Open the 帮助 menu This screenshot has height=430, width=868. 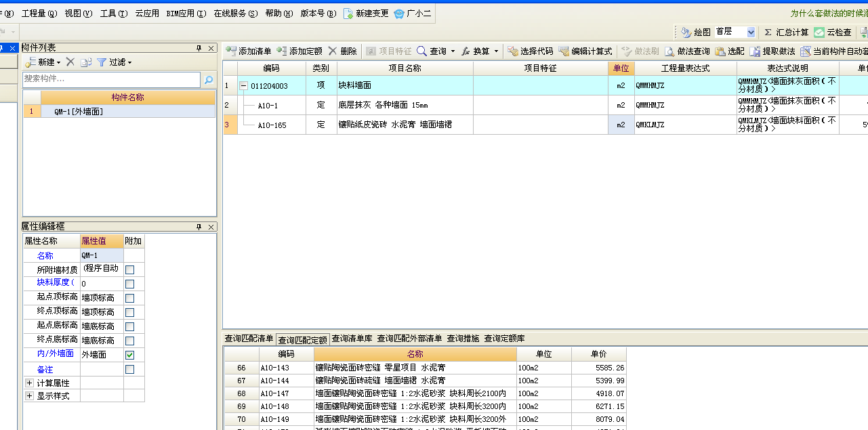(x=279, y=14)
